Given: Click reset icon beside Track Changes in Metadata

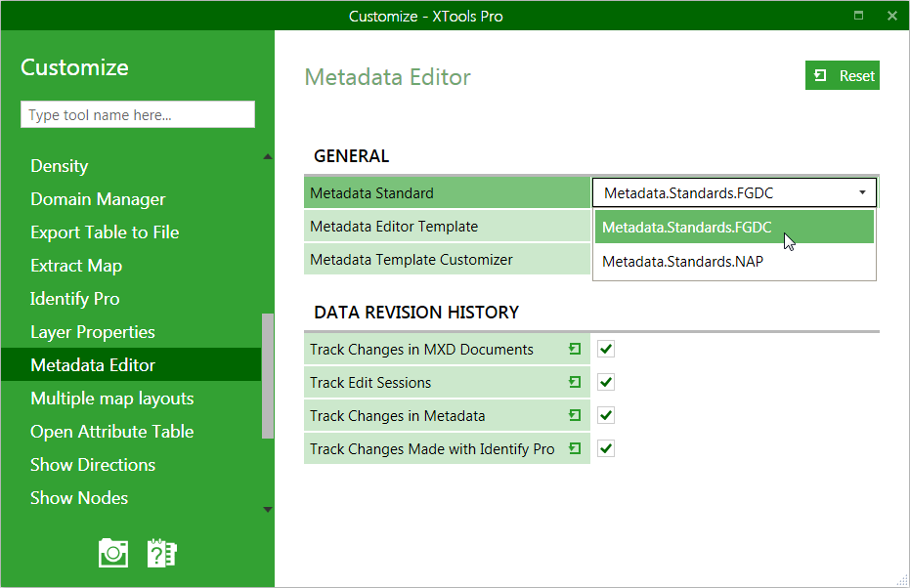Looking at the screenshot, I should pyautogui.click(x=575, y=415).
